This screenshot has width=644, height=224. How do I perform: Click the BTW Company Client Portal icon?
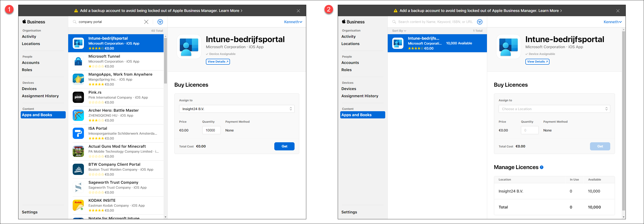78,169
